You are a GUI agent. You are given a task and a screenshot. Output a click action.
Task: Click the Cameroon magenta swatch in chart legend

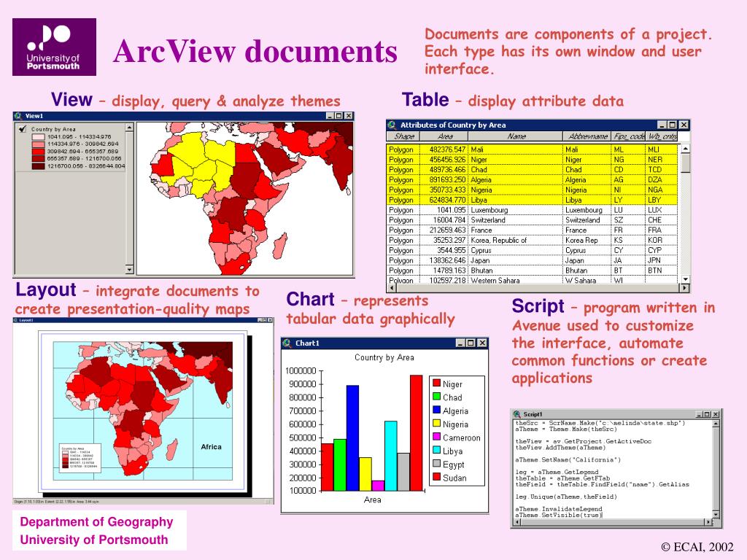tap(436, 436)
